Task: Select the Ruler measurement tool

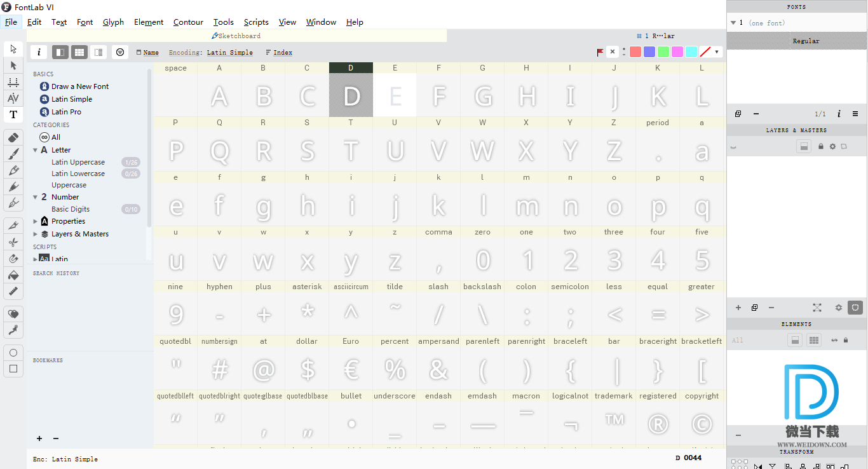Action: pyautogui.click(x=13, y=291)
